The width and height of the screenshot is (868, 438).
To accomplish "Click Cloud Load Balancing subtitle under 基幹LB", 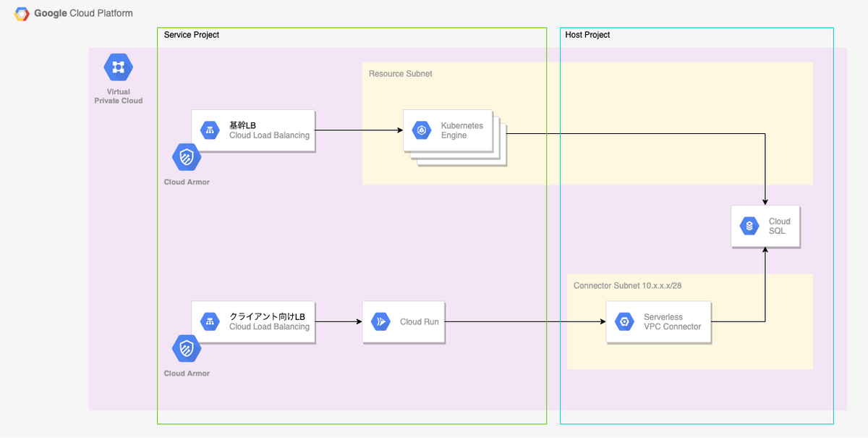I will [x=269, y=135].
